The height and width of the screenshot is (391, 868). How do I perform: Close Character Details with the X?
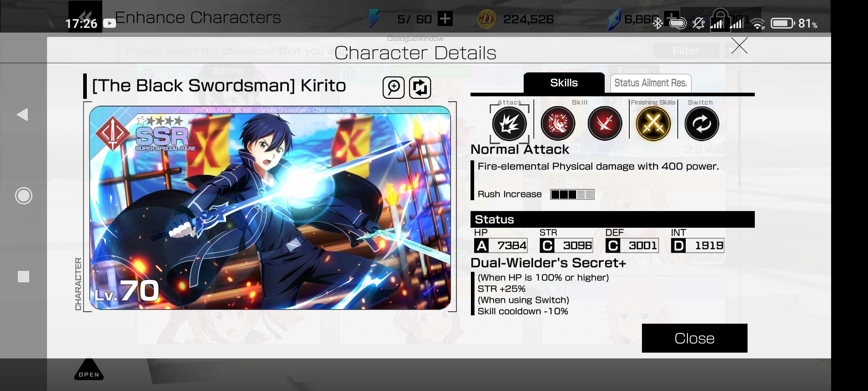(x=739, y=46)
